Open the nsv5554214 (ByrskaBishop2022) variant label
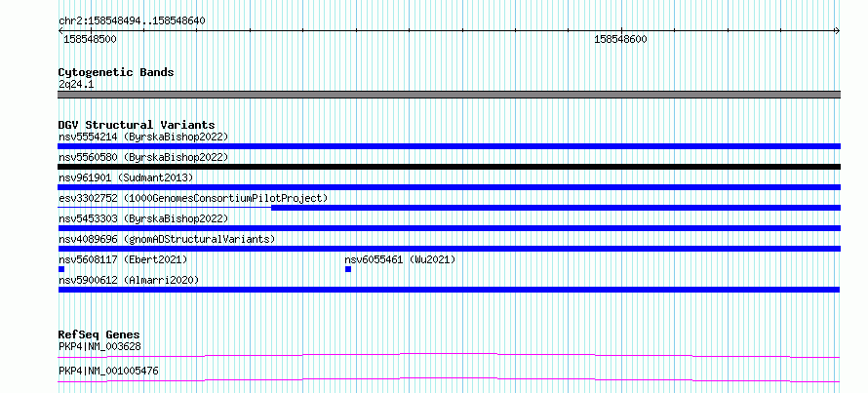 [x=143, y=137]
